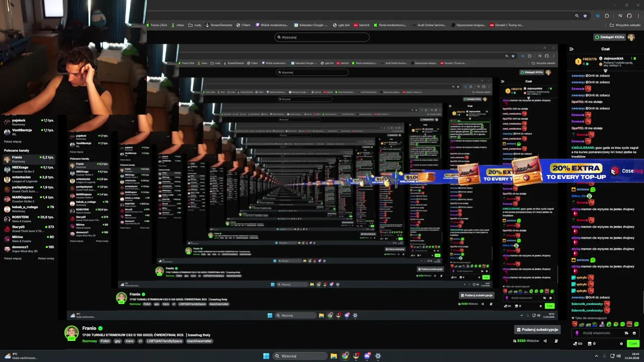Expand recommended channels with Pokaż więcej

click(x=13, y=258)
